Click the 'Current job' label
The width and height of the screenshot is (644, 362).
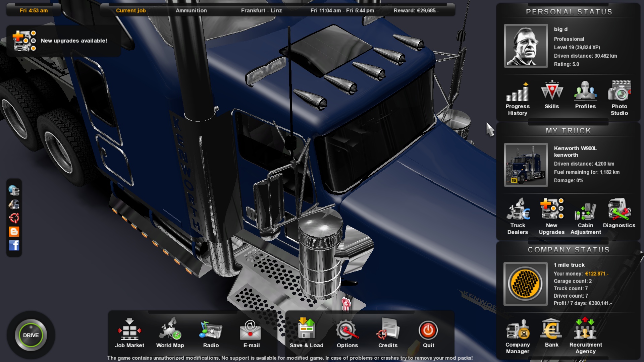click(x=131, y=10)
